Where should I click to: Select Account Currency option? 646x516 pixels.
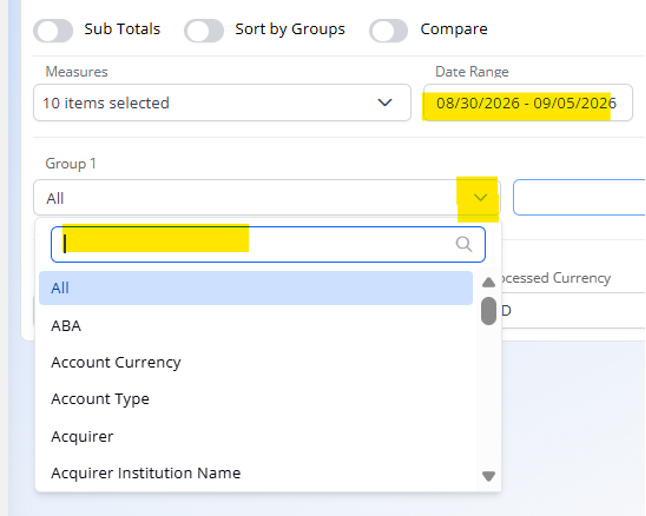pyautogui.click(x=256, y=362)
